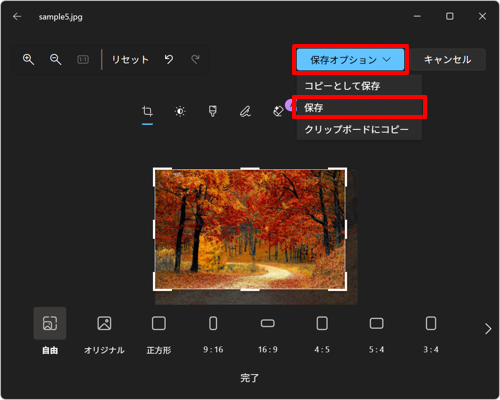This screenshot has height=400, width=500.
Task: Open the erase tool icon
Action: (x=278, y=111)
